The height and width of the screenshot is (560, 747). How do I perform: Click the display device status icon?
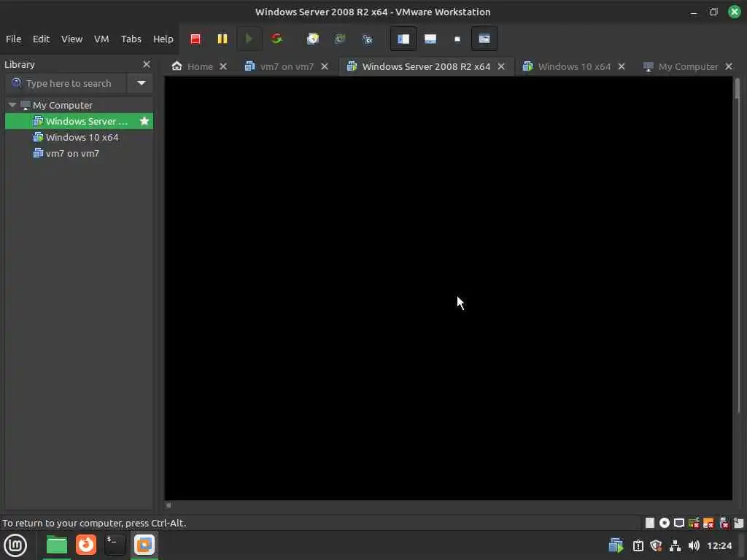679,524
